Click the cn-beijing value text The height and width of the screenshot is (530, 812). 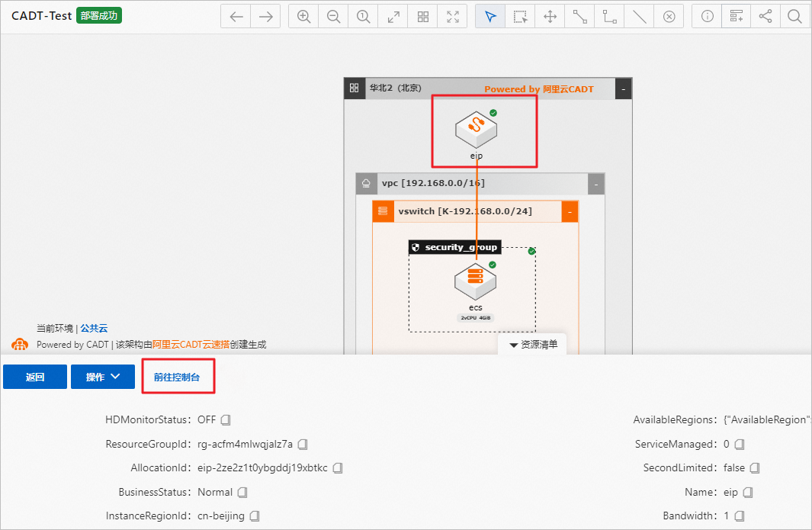click(x=221, y=516)
